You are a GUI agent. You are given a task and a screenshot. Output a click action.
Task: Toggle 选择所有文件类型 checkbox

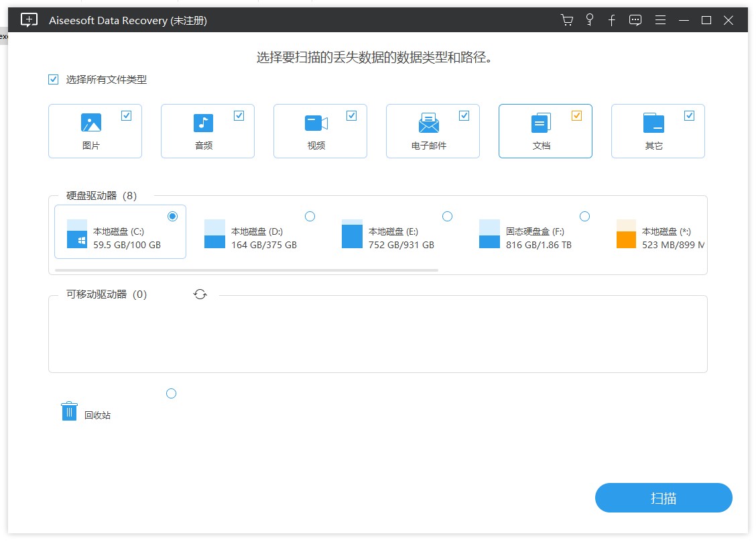coord(54,80)
